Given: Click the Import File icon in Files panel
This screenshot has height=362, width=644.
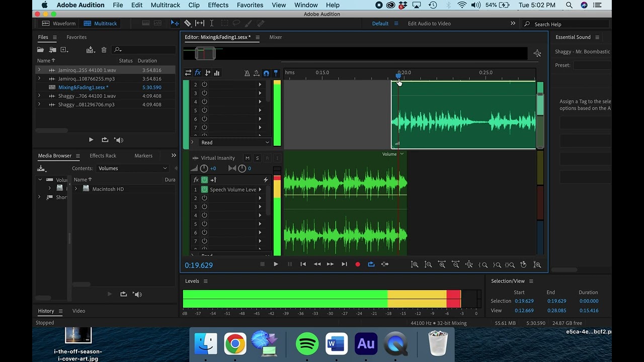Looking at the screenshot, I should (52, 50).
